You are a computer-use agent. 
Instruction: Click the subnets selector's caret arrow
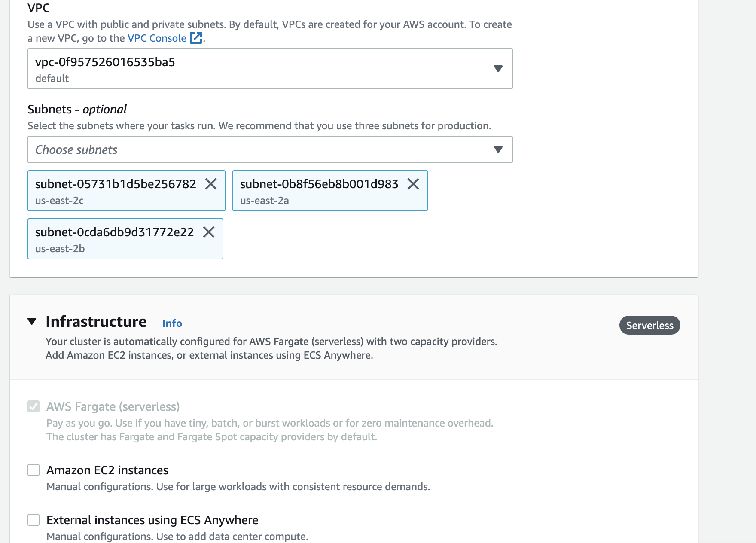[497, 149]
